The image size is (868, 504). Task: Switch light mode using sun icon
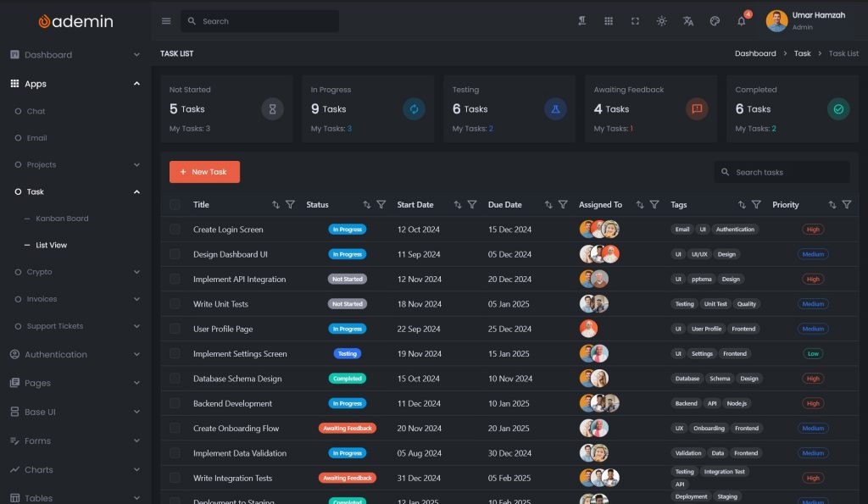click(x=661, y=21)
